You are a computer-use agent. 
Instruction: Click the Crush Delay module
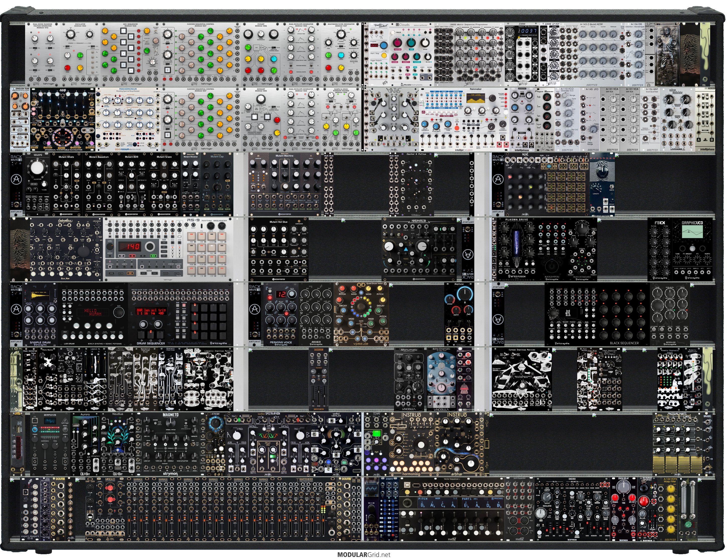(x=623, y=509)
